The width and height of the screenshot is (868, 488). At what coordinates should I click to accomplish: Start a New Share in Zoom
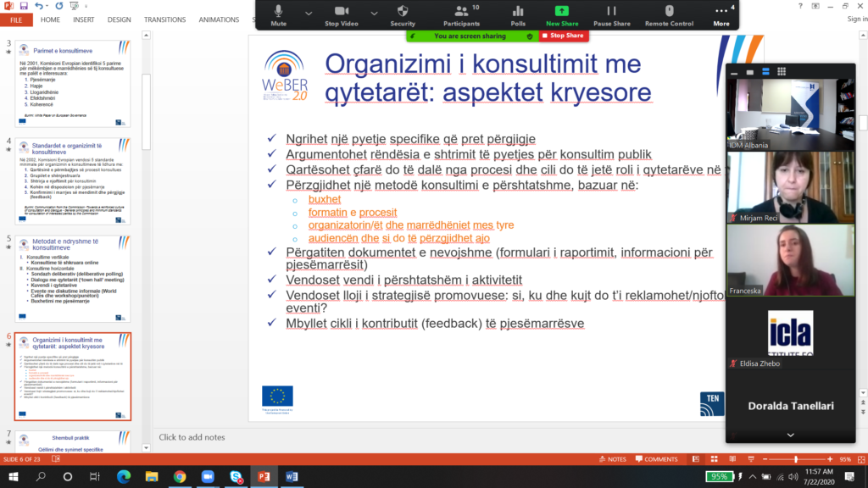coord(562,15)
